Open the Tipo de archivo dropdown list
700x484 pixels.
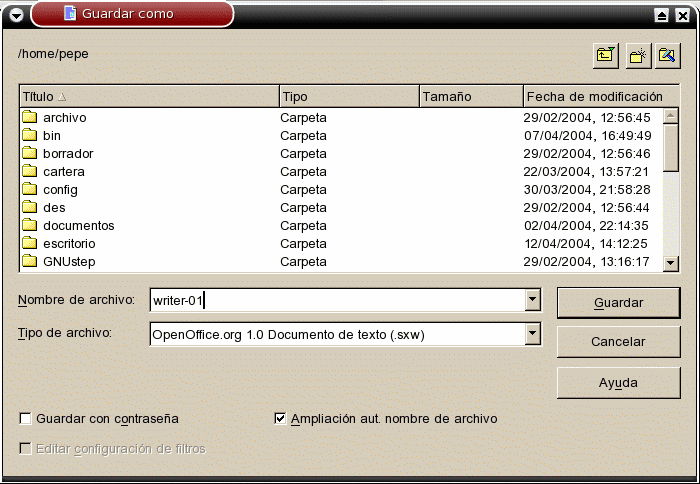[533, 334]
